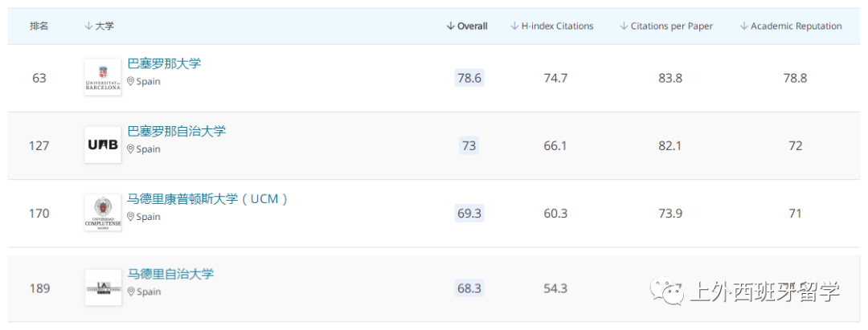
Task: Sort by Citations per Paper header
Action: coord(666,26)
